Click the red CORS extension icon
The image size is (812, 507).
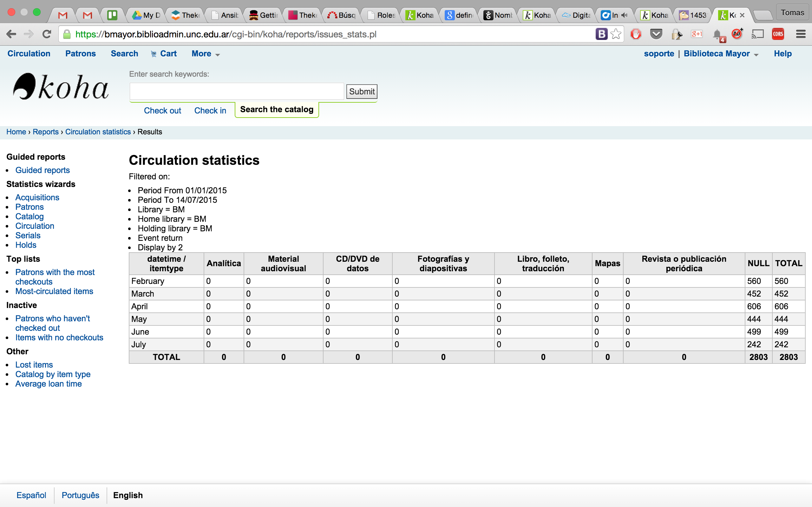tap(778, 34)
